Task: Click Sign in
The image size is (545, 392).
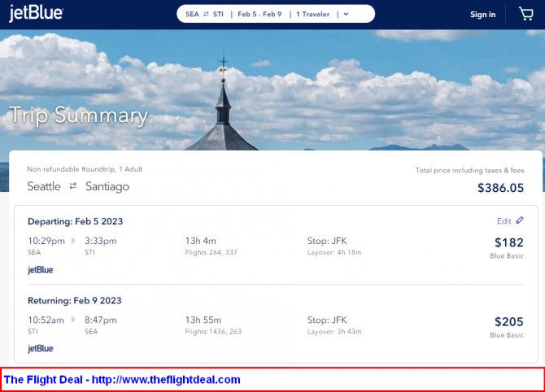Action: tap(483, 15)
